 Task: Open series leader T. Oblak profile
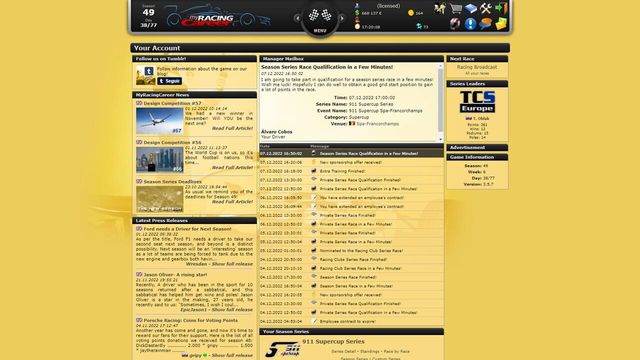tap(481, 118)
